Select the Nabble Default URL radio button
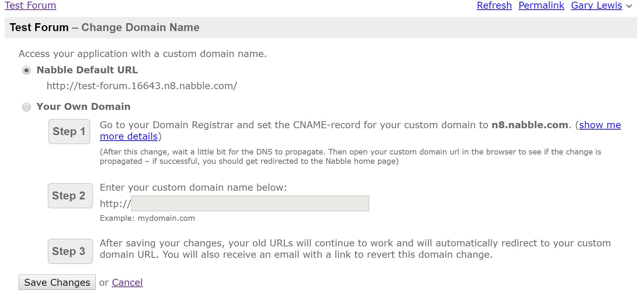The image size is (644, 292). pyautogui.click(x=26, y=70)
